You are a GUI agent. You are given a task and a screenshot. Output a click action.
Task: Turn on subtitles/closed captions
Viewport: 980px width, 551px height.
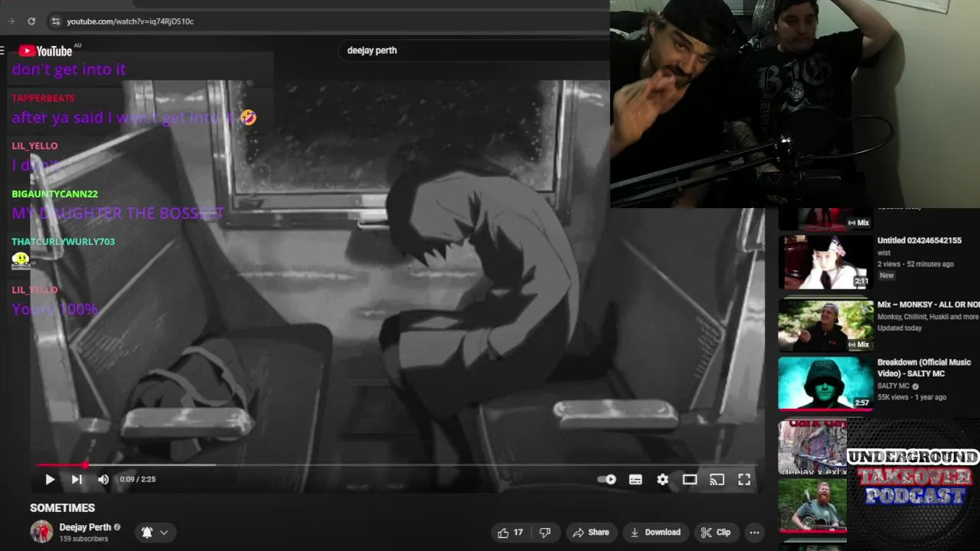coord(635,480)
